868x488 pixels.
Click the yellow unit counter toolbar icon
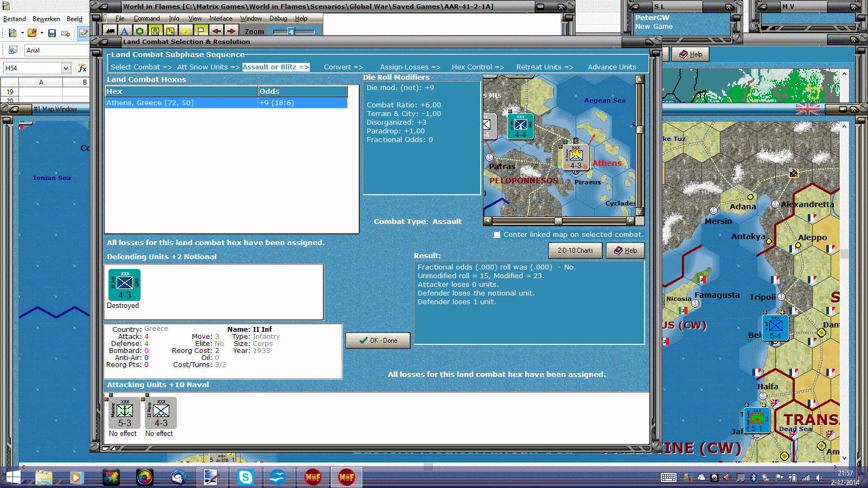155,31
